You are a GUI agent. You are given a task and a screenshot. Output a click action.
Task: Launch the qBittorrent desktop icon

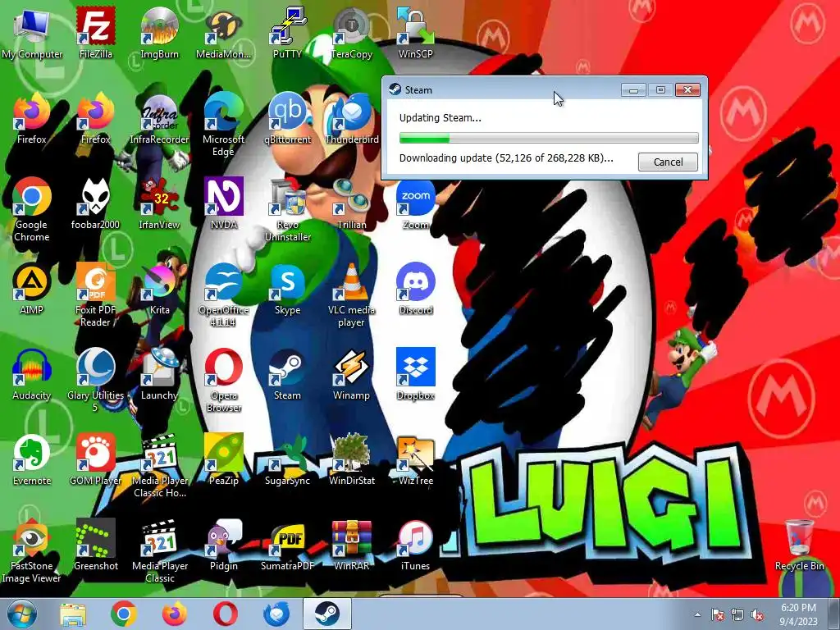(287, 119)
